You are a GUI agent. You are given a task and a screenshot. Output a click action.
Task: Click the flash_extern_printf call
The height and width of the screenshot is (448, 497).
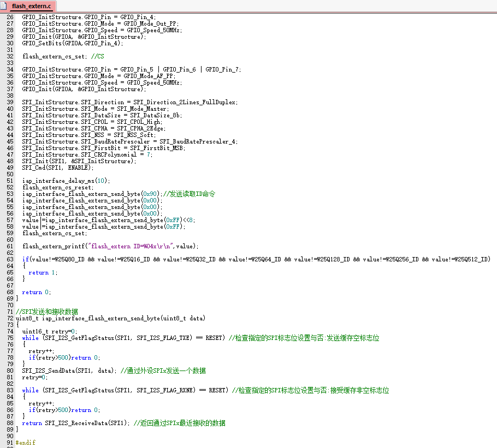[54, 246]
